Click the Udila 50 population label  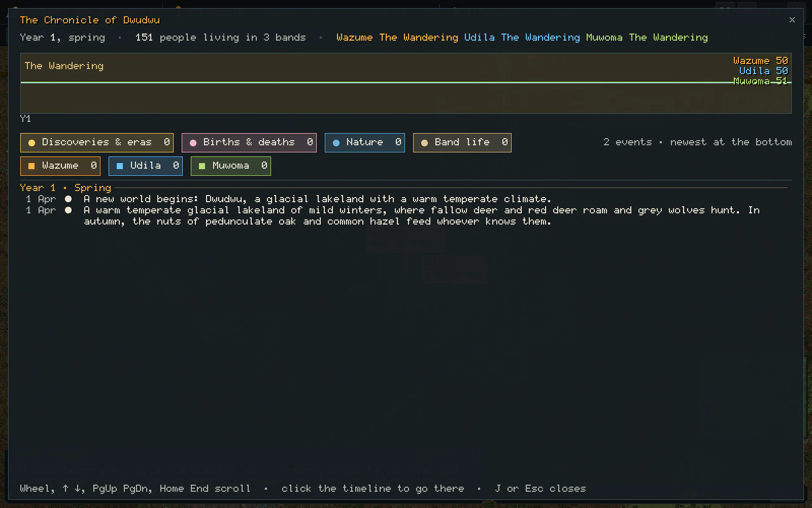(763, 71)
